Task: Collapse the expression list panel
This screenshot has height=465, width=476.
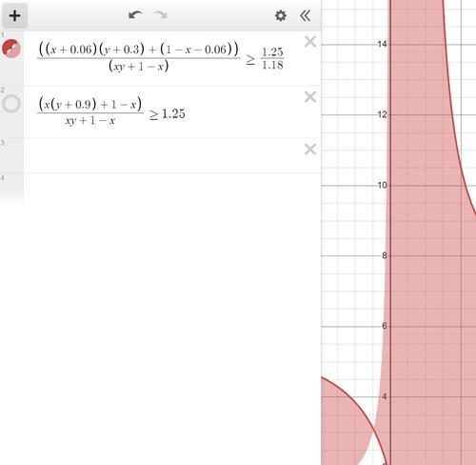Action: coord(305,15)
